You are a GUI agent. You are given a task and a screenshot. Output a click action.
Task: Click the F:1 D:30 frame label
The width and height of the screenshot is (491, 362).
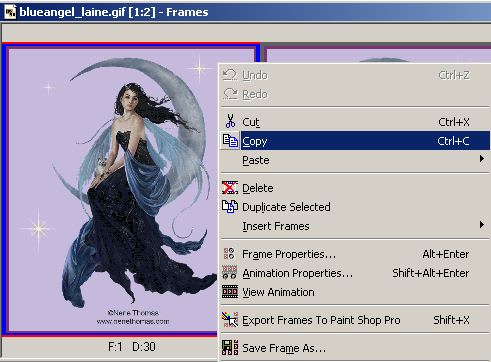[x=132, y=347]
